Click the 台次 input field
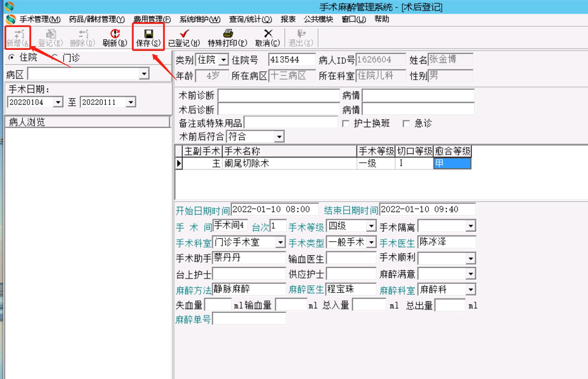This screenshot has height=379, width=588. coord(278,226)
